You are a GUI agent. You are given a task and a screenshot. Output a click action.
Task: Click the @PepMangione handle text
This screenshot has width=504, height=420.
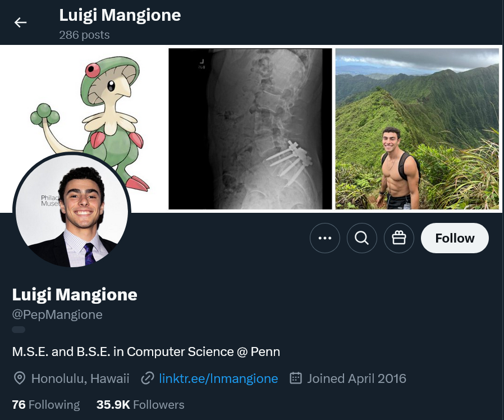(x=57, y=314)
